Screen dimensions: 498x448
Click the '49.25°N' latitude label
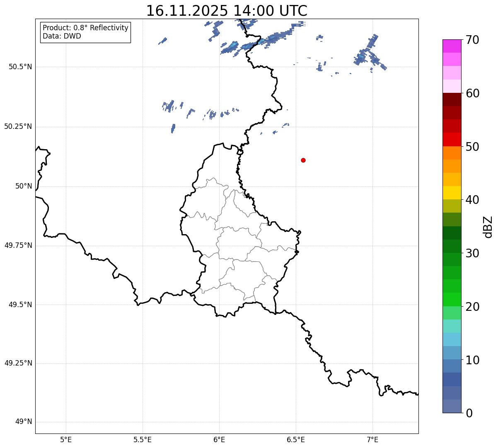point(18,363)
